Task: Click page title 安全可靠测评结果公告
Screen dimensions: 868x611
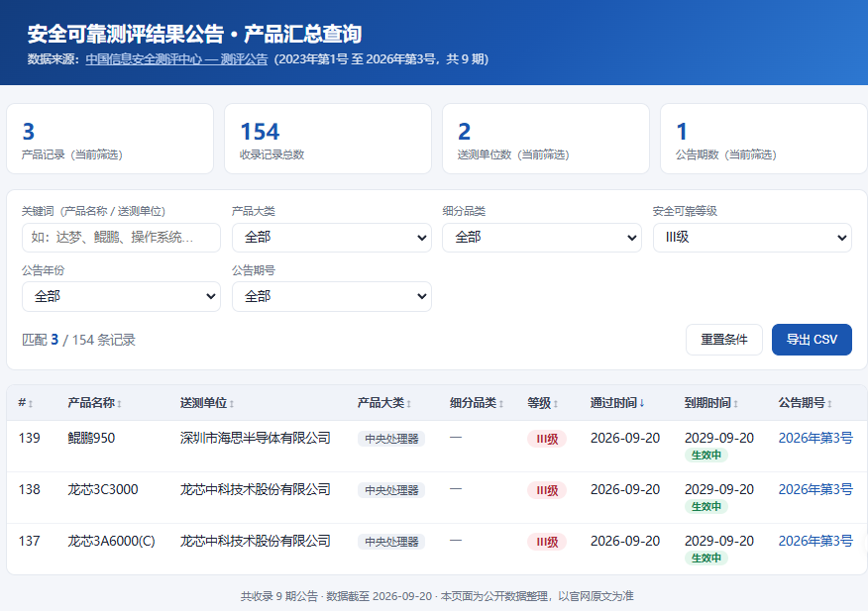Action: [126, 35]
